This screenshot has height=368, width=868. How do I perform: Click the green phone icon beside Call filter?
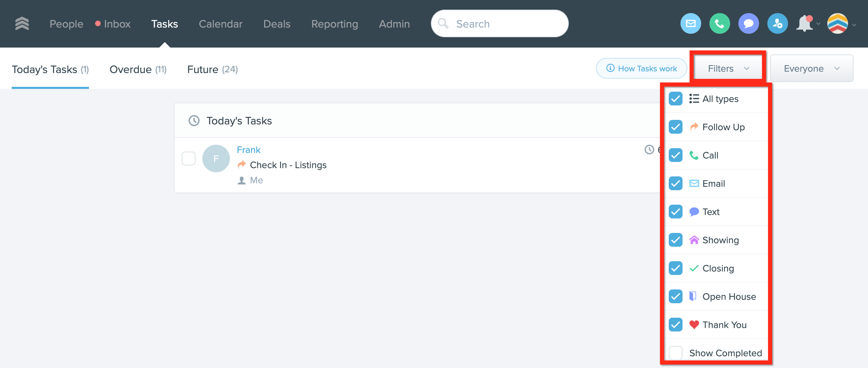tap(694, 155)
